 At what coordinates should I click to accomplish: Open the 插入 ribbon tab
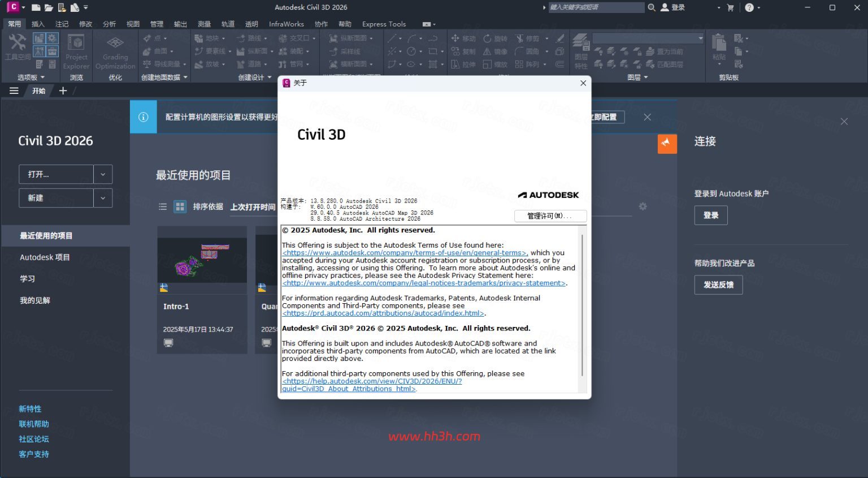click(38, 24)
